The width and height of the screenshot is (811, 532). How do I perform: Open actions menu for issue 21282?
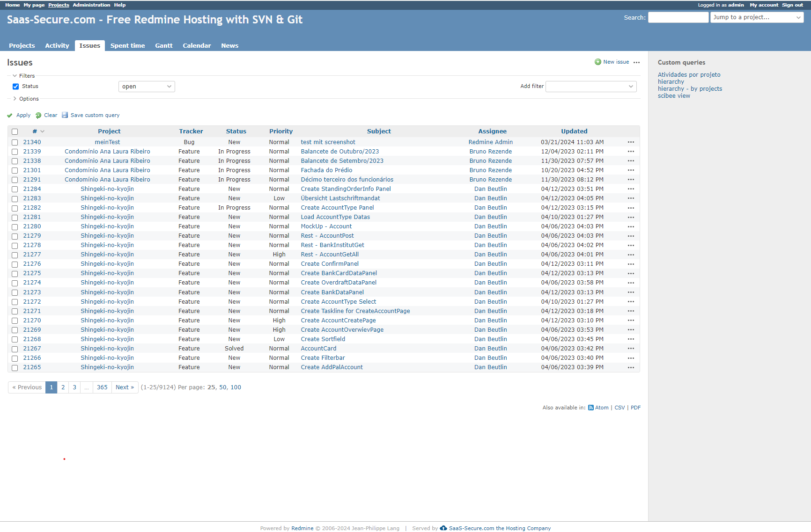click(x=631, y=208)
